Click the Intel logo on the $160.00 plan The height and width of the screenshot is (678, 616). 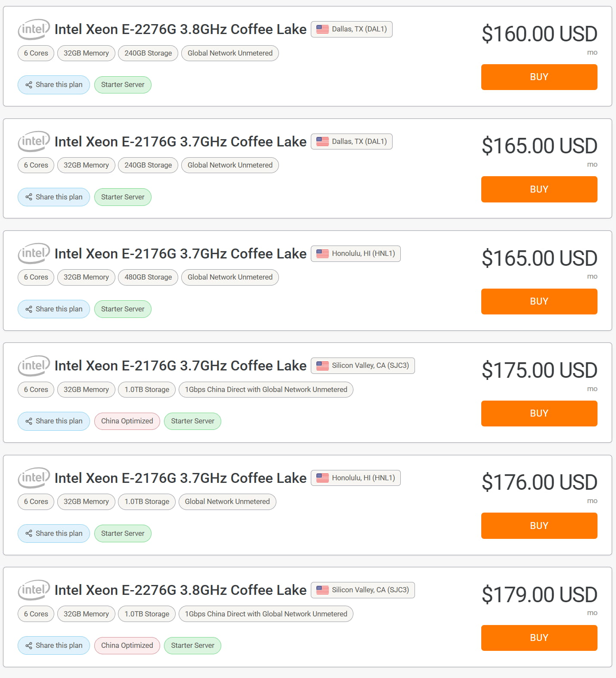click(34, 29)
